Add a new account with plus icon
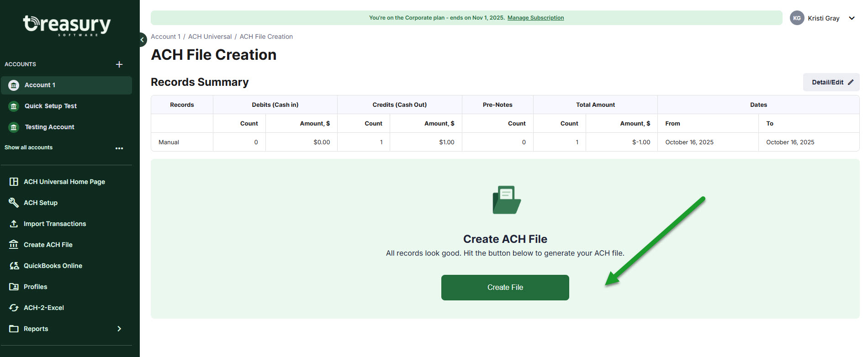Screen dimensions: 868x357 click(119, 64)
